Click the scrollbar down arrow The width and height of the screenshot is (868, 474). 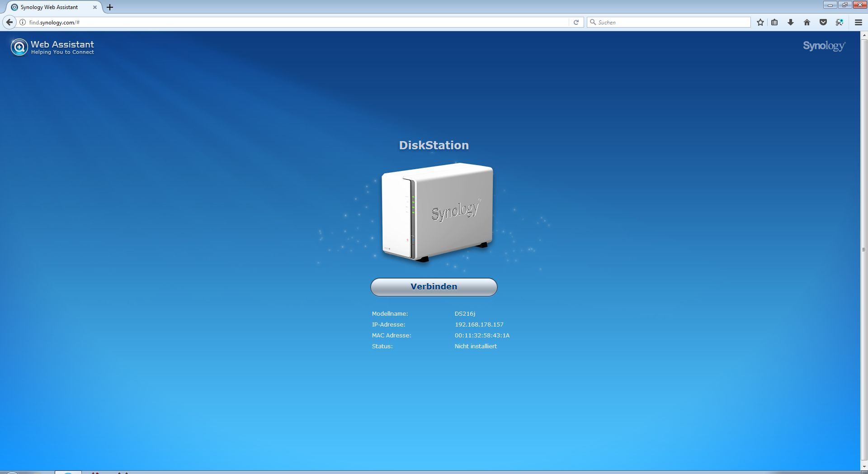tap(864, 467)
